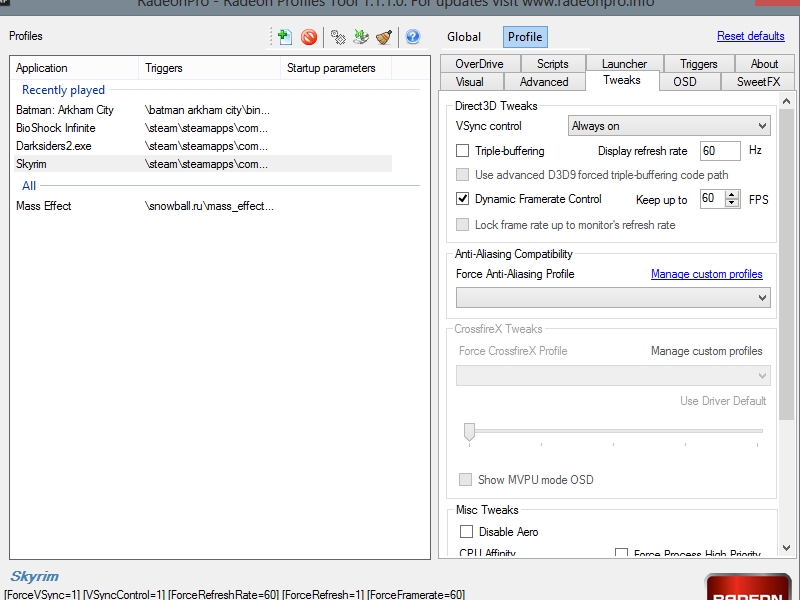Open the Advanced tab
This screenshot has width=800, height=600.
[544, 82]
